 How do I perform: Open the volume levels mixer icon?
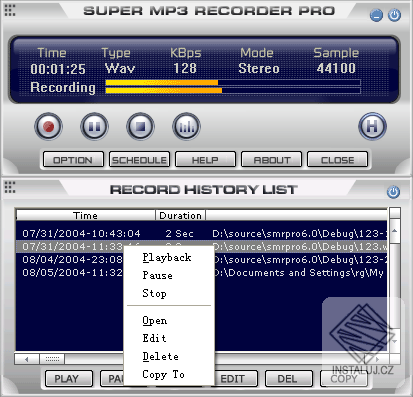[x=186, y=127]
